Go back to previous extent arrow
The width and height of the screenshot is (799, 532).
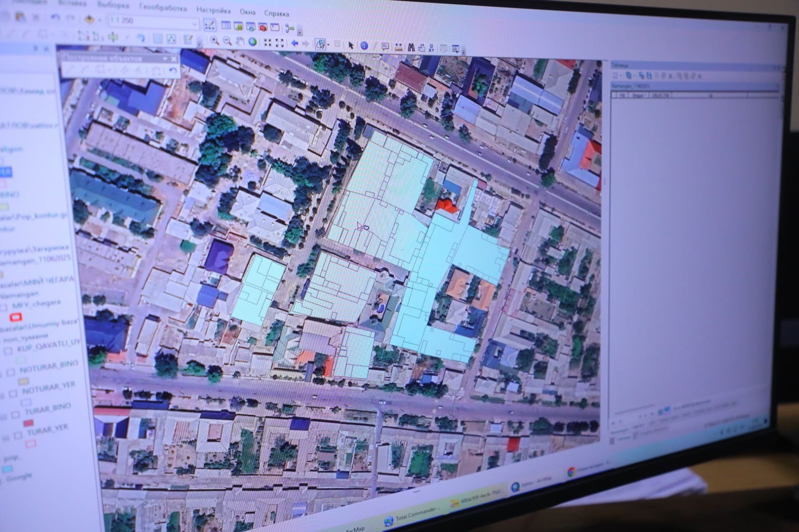pos(295,43)
